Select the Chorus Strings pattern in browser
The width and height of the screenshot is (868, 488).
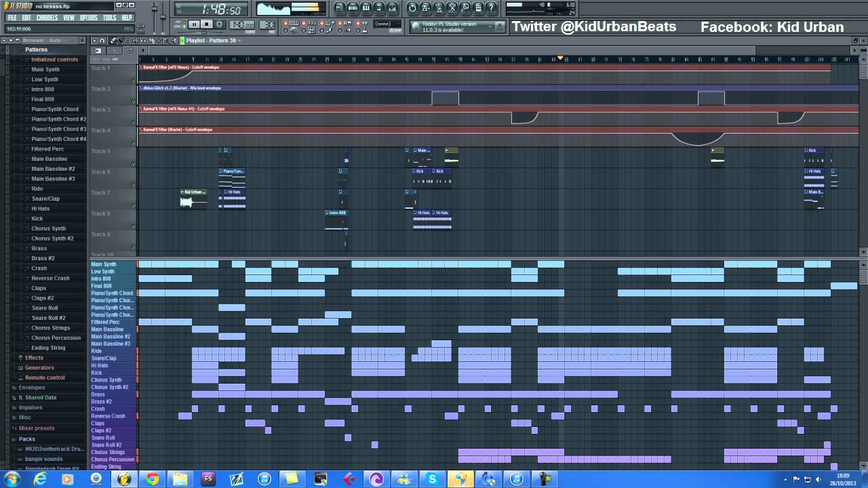point(51,328)
